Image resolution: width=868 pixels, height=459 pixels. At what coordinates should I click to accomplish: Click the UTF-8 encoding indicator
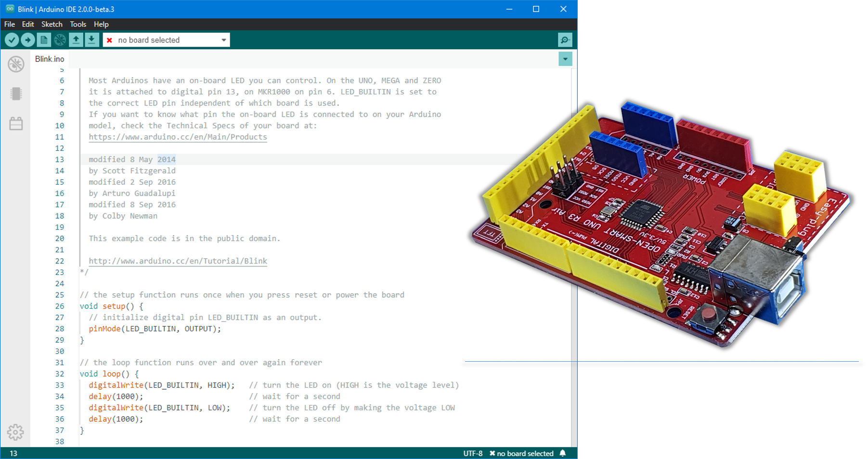pyautogui.click(x=472, y=453)
